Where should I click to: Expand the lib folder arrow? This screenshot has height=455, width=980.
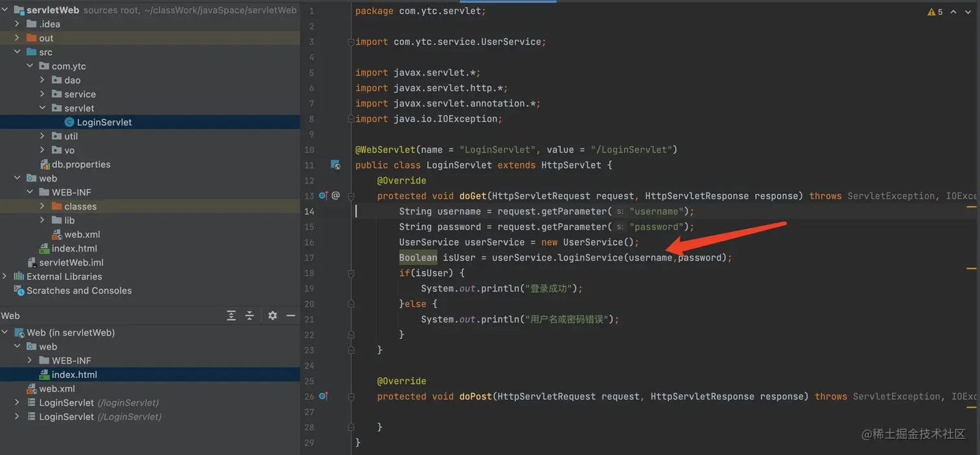coord(42,220)
